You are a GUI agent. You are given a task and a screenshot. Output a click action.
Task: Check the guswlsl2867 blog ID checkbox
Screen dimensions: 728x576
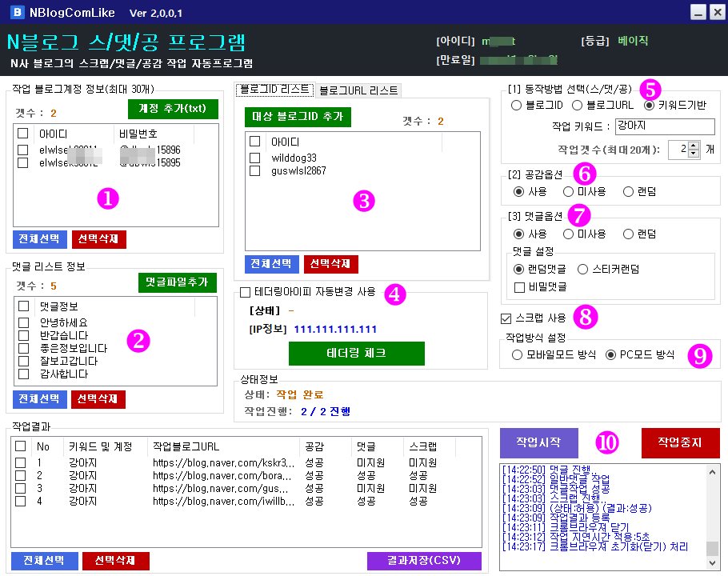pos(255,171)
